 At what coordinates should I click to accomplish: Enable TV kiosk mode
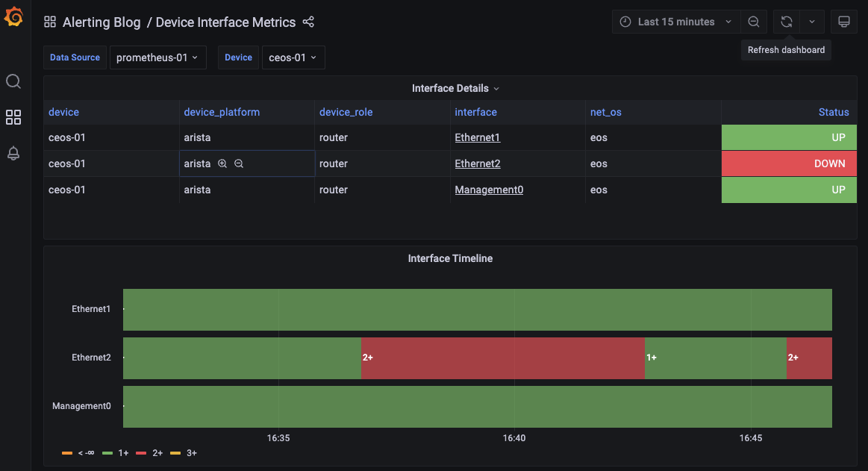click(x=844, y=22)
